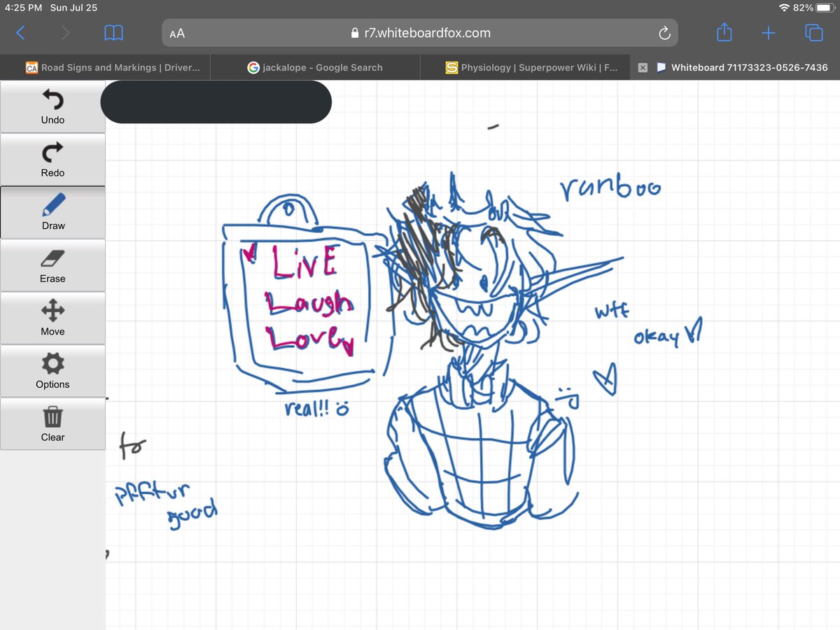
Task: Switch to jackalope Google Search tab
Action: tap(315, 68)
